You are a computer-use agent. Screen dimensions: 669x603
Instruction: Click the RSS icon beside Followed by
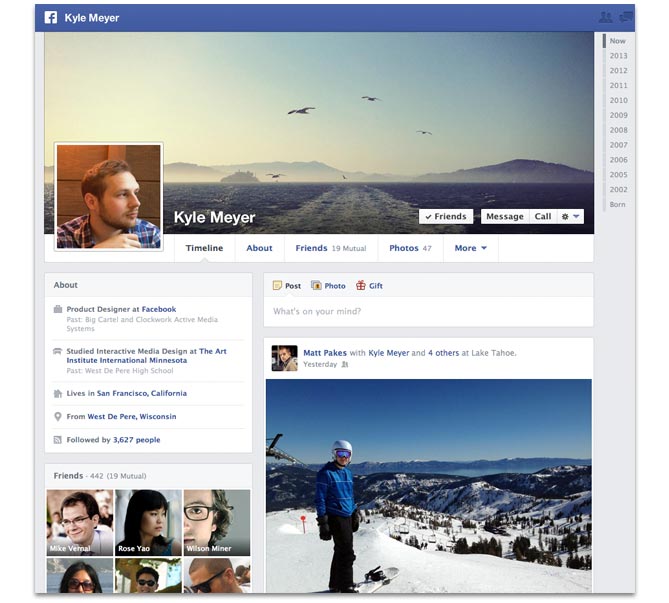(x=58, y=440)
